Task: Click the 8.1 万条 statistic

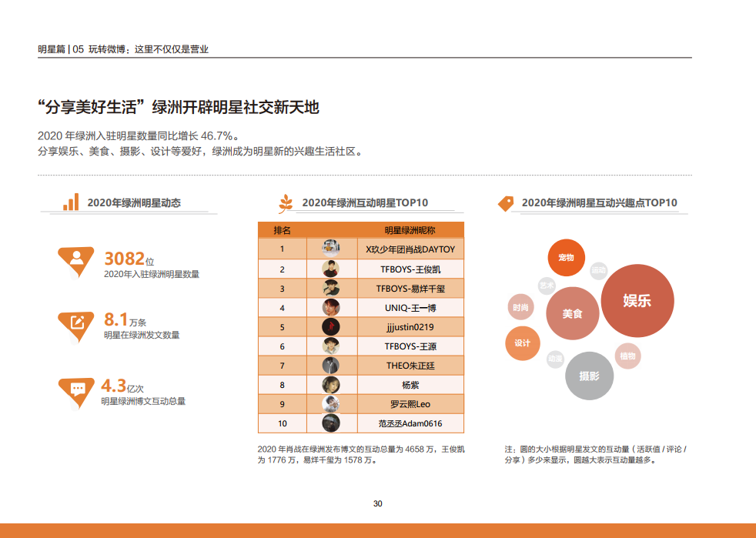Action: [x=125, y=319]
